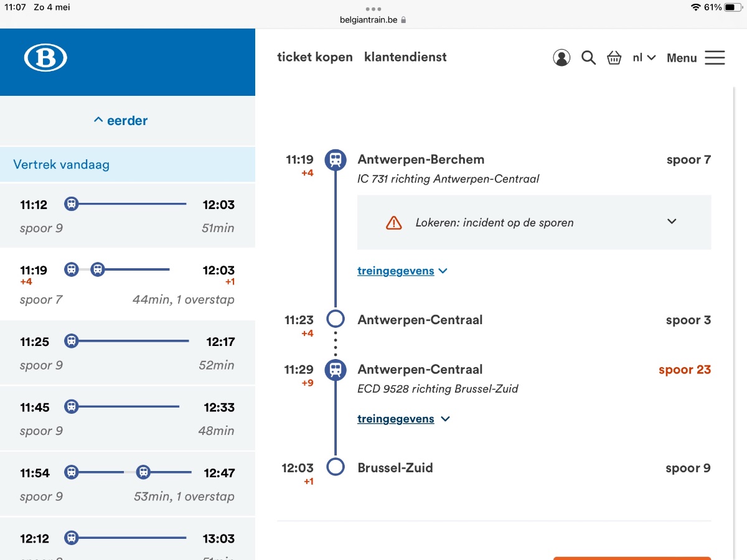Choose the 11:45 journey of 48min
Image resolution: width=747 pixels, height=560 pixels.
click(127, 418)
